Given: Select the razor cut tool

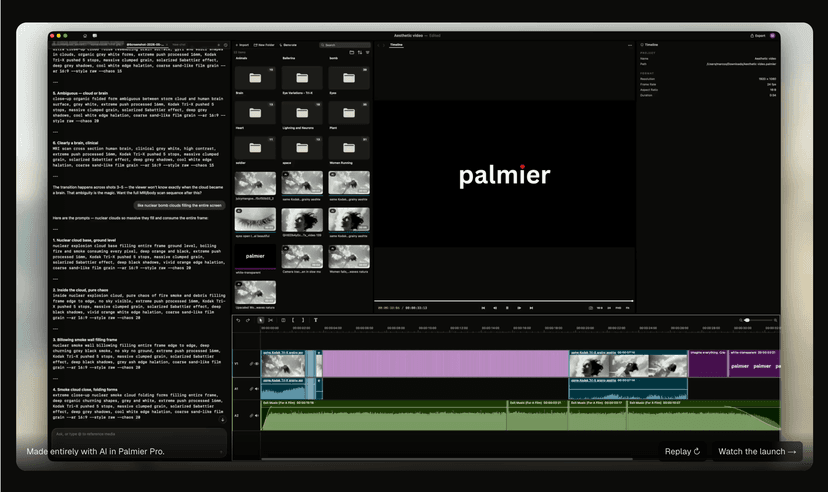Looking at the screenshot, I should (270, 320).
